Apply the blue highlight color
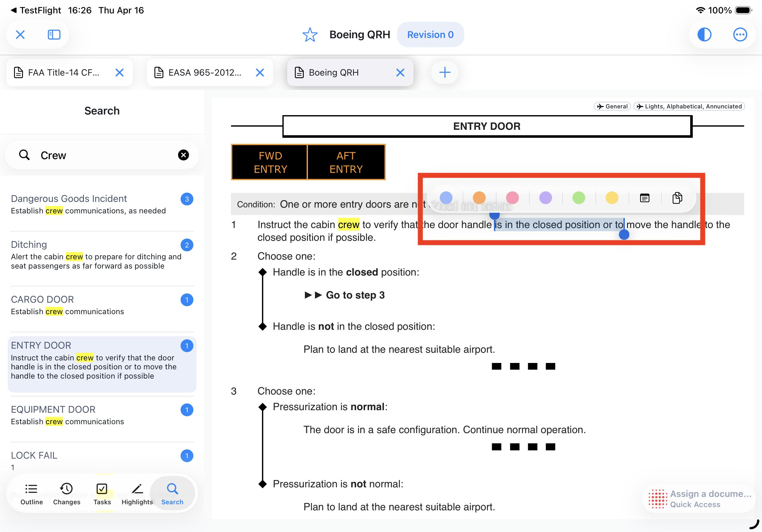Viewport: 762px width, 532px height. (x=446, y=198)
